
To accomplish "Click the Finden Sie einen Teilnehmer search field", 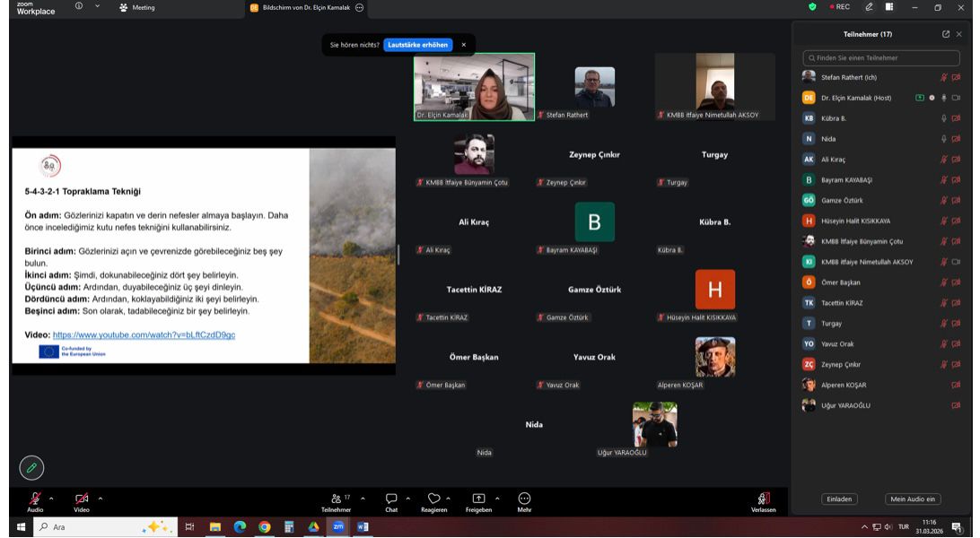I will click(879, 58).
